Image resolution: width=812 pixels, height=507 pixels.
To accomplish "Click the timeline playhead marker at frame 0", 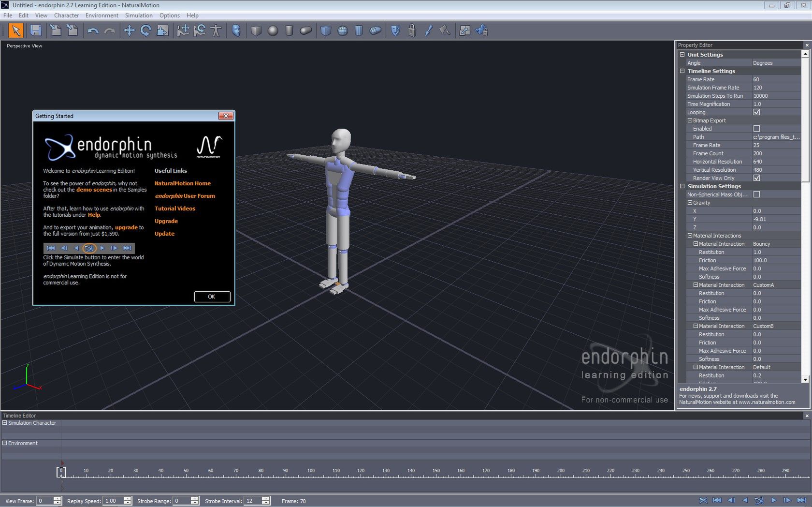I will [61, 472].
